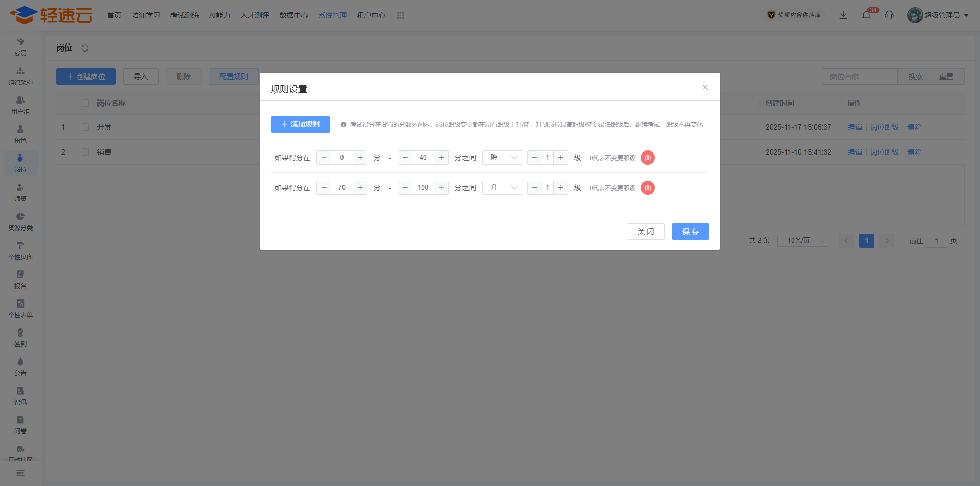980x486 pixels.
Task: Expand the 10条/页 page size dropdown
Action: click(802, 241)
